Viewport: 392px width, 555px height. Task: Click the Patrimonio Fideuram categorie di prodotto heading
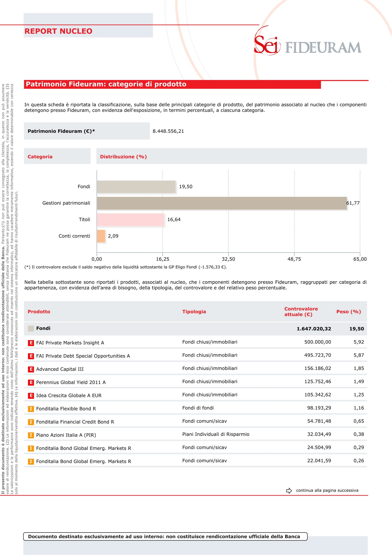coord(106,84)
